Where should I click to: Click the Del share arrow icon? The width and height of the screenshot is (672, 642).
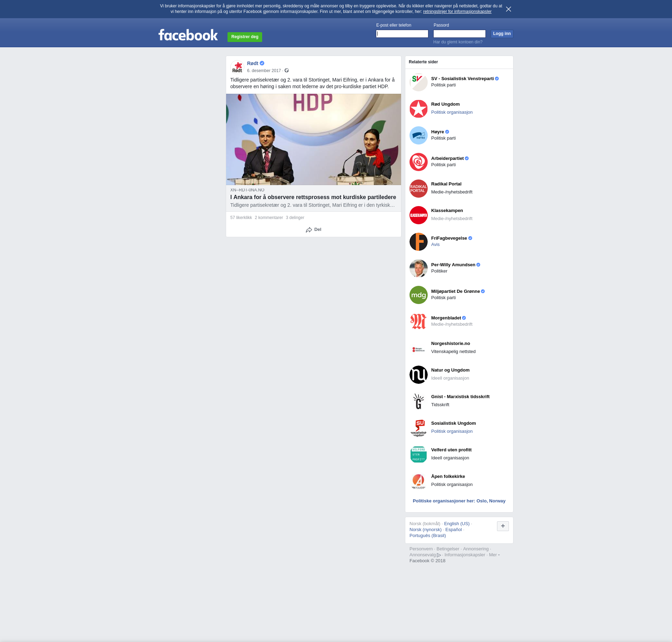pyautogui.click(x=309, y=230)
